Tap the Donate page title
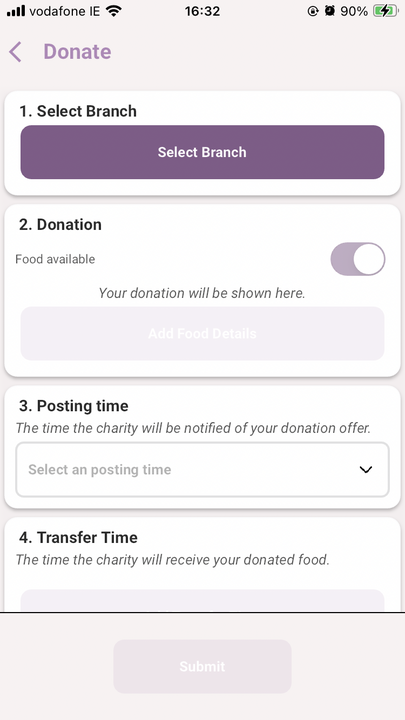The width and height of the screenshot is (405, 720). pos(77,51)
